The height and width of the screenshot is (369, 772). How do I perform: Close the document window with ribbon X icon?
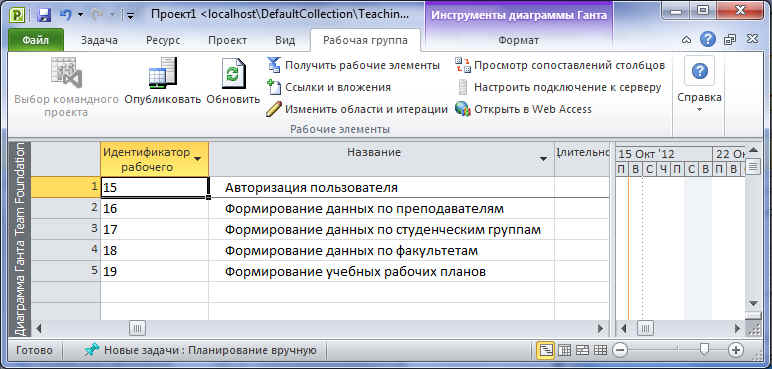point(752,40)
